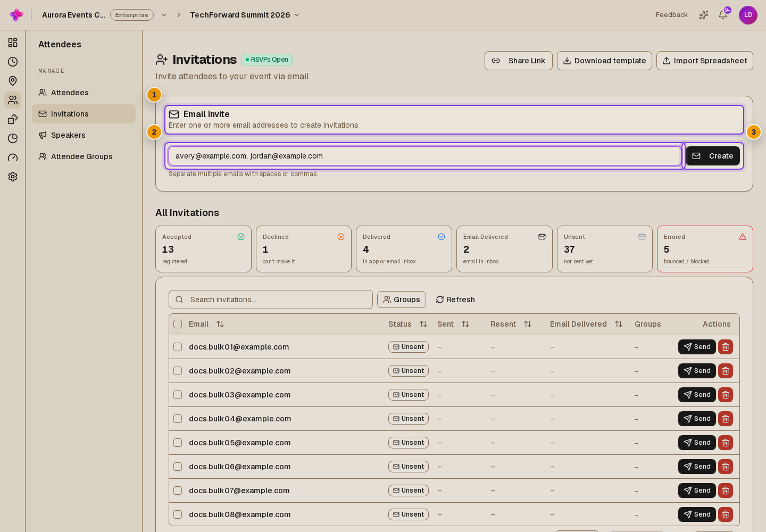Sort table by Status column arrows
Screen dimensions: 766x532
point(423,324)
